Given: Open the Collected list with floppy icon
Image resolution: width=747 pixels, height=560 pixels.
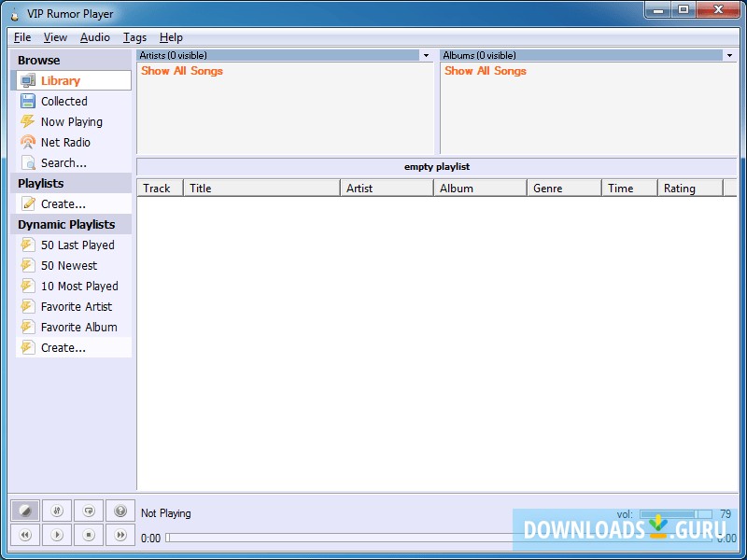Looking at the screenshot, I should [x=74, y=101].
